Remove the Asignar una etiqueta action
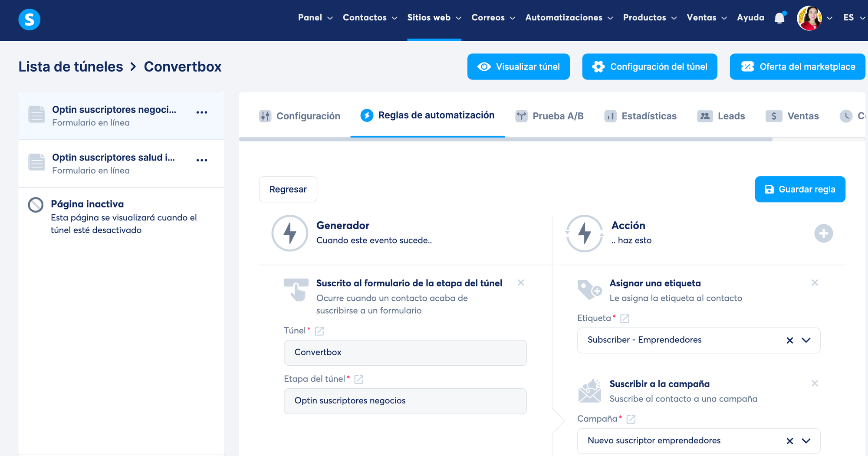This screenshot has width=868, height=456. point(815,283)
